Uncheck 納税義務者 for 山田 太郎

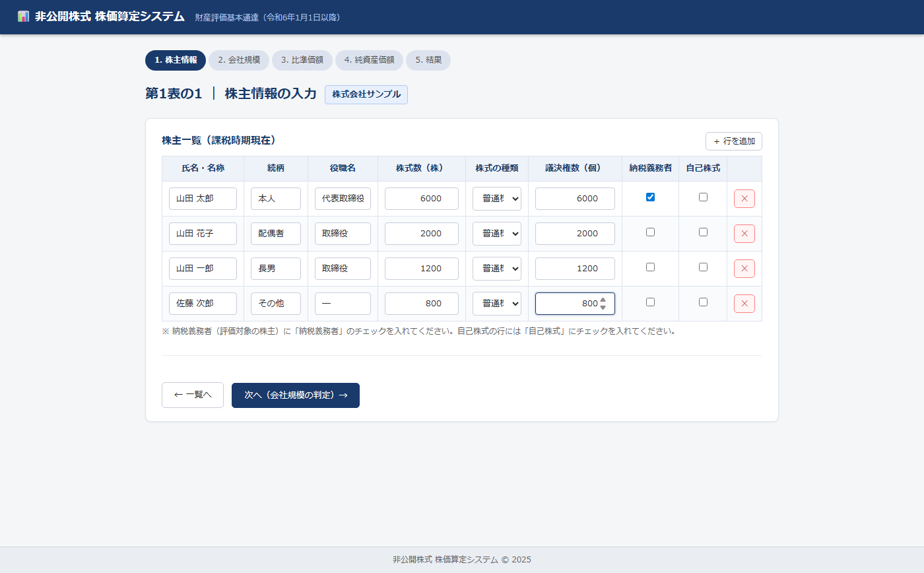click(650, 197)
